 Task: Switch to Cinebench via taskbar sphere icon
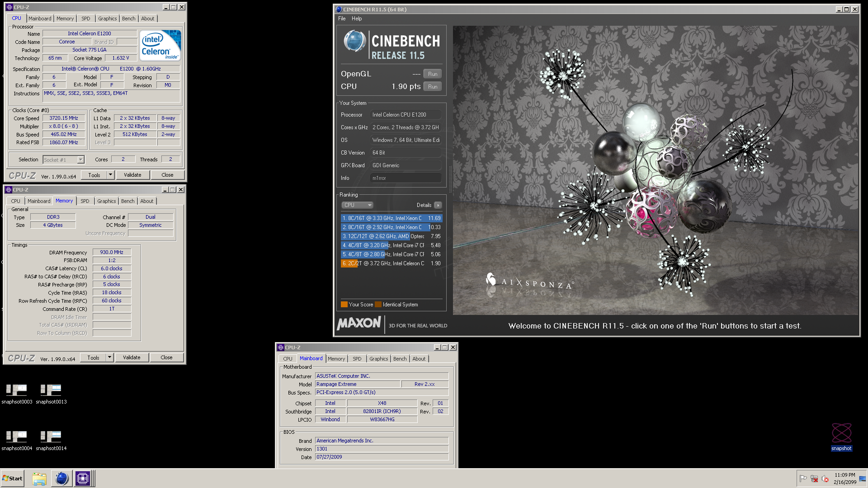point(61,479)
